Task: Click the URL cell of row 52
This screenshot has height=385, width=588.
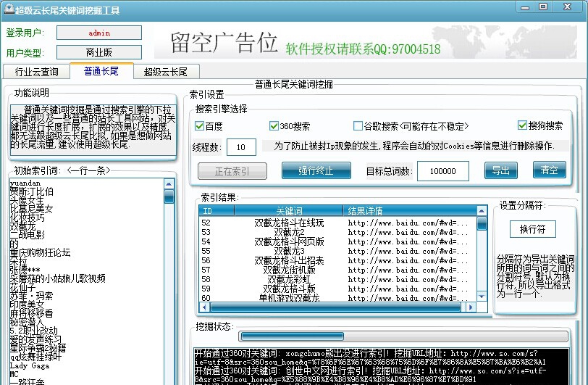Action: click(408, 223)
